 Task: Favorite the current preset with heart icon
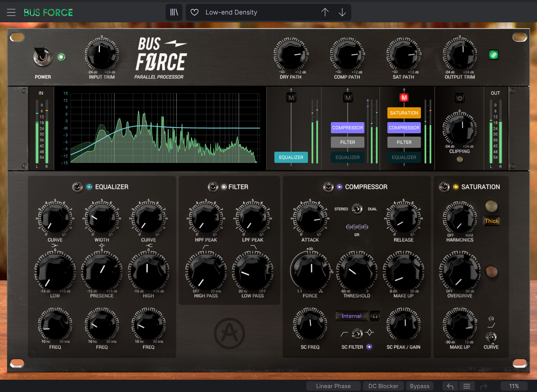tap(194, 12)
